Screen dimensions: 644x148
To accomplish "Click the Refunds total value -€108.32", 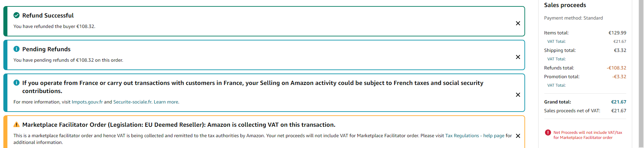I will click(x=616, y=68).
